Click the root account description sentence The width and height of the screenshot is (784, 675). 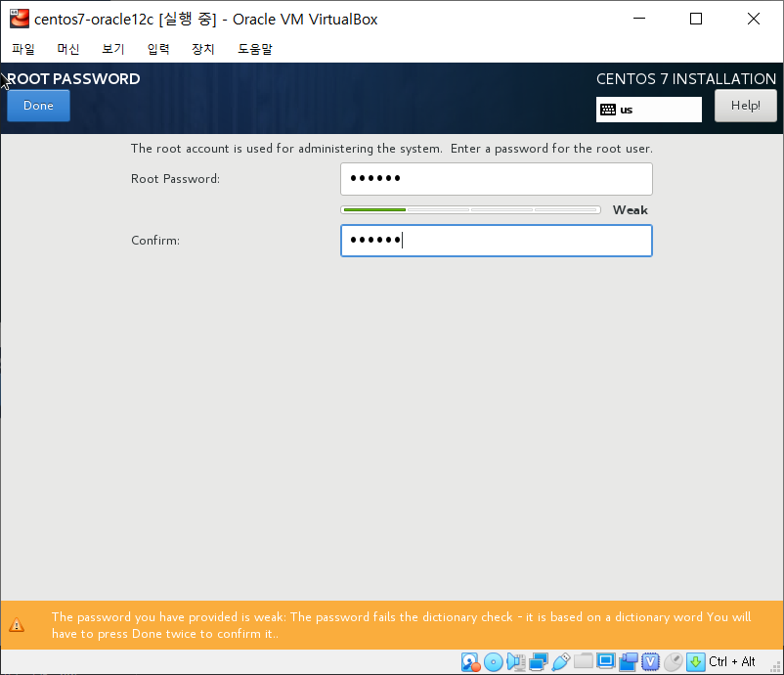pyautogui.click(x=391, y=149)
